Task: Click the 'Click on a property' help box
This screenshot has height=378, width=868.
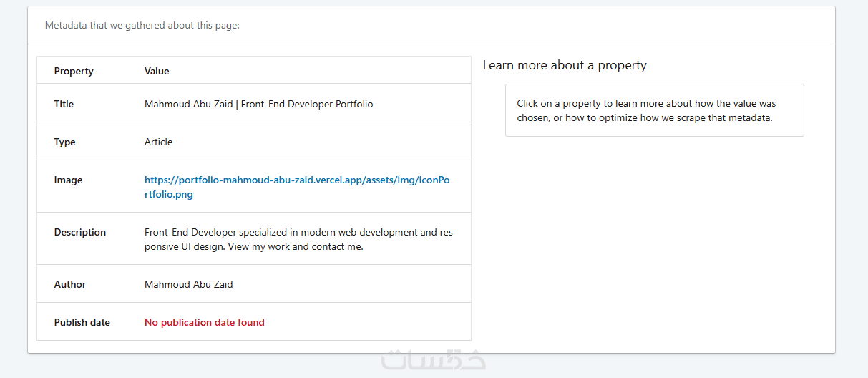Action: pyautogui.click(x=654, y=110)
